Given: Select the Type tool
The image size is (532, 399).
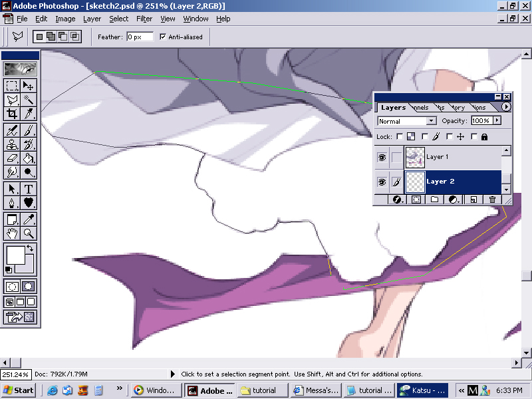Looking at the screenshot, I should click(x=29, y=189).
